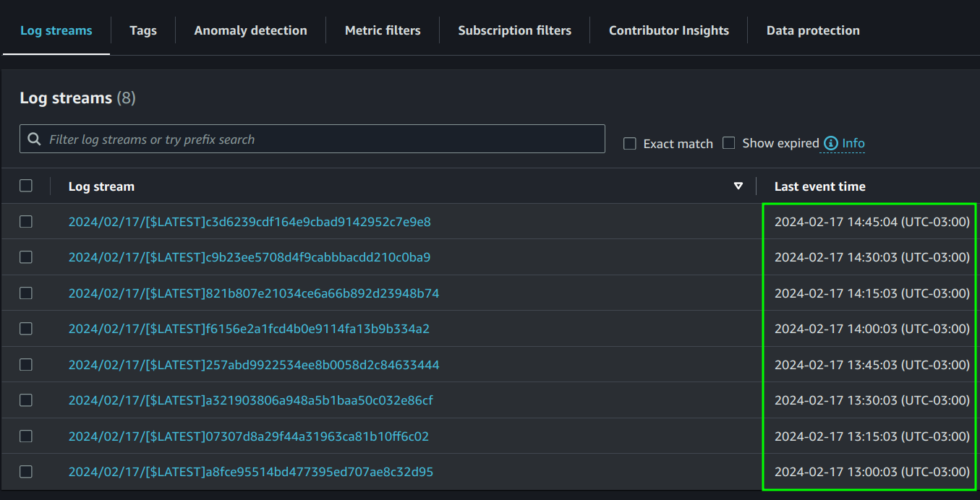Click the search magnifier icon

pyautogui.click(x=34, y=139)
